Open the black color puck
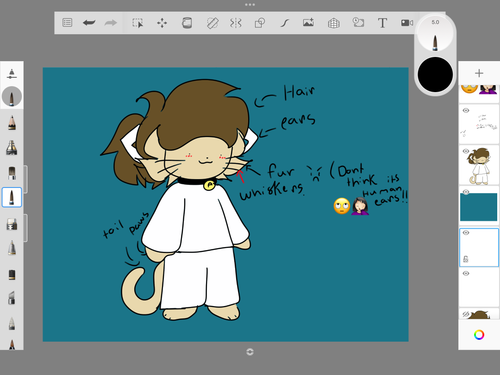The image size is (500, 375). tap(435, 74)
